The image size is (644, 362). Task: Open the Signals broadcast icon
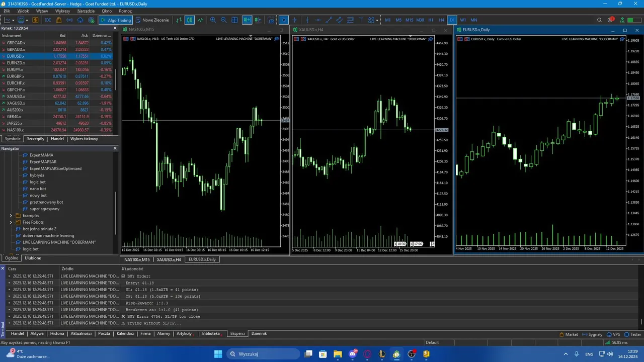[69, 20]
